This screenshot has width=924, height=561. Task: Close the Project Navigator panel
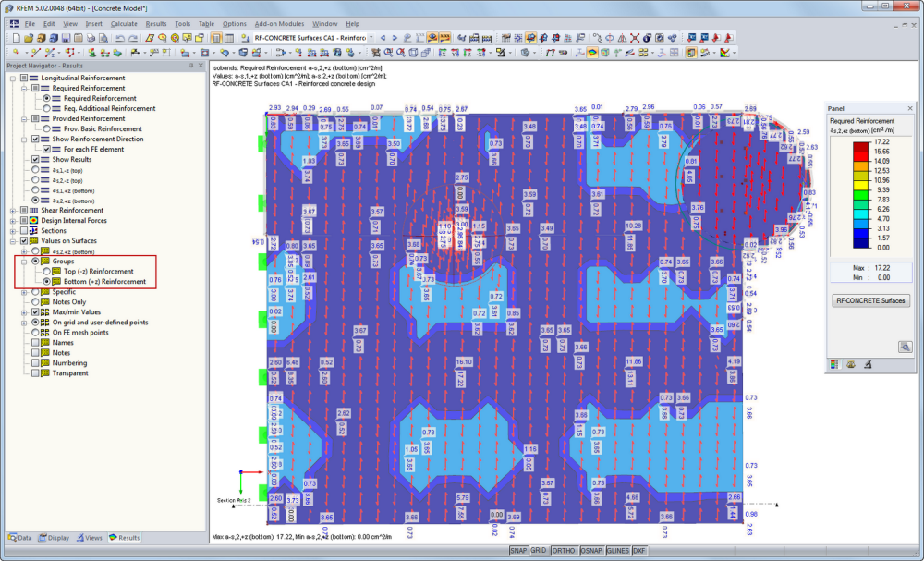click(201, 66)
